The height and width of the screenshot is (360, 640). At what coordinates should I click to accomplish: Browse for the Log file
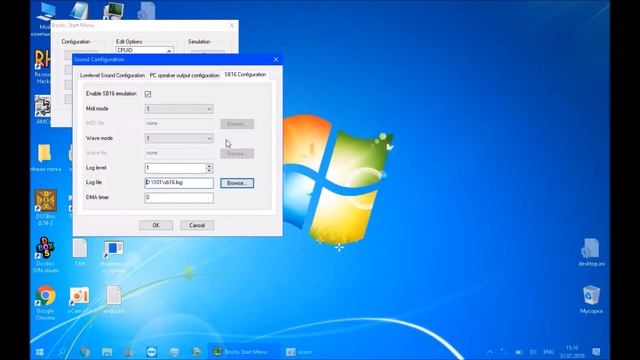click(x=237, y=183)
